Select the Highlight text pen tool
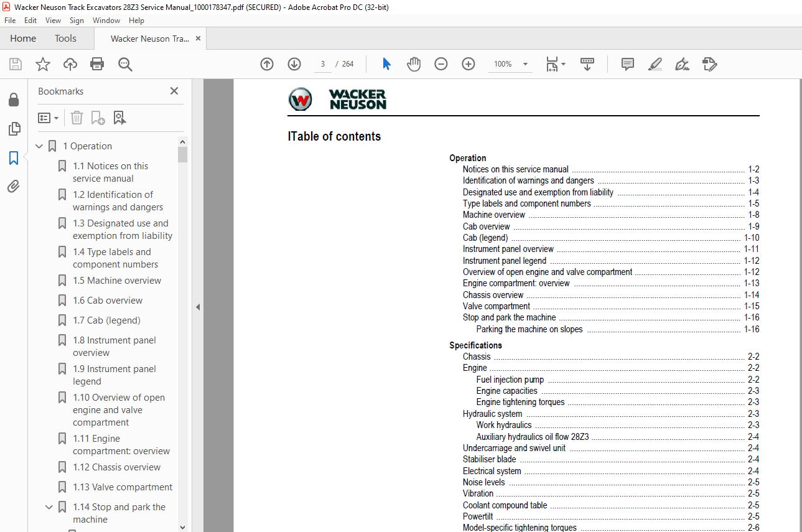This screenshot has height=532, width=802. click(655, 64)
